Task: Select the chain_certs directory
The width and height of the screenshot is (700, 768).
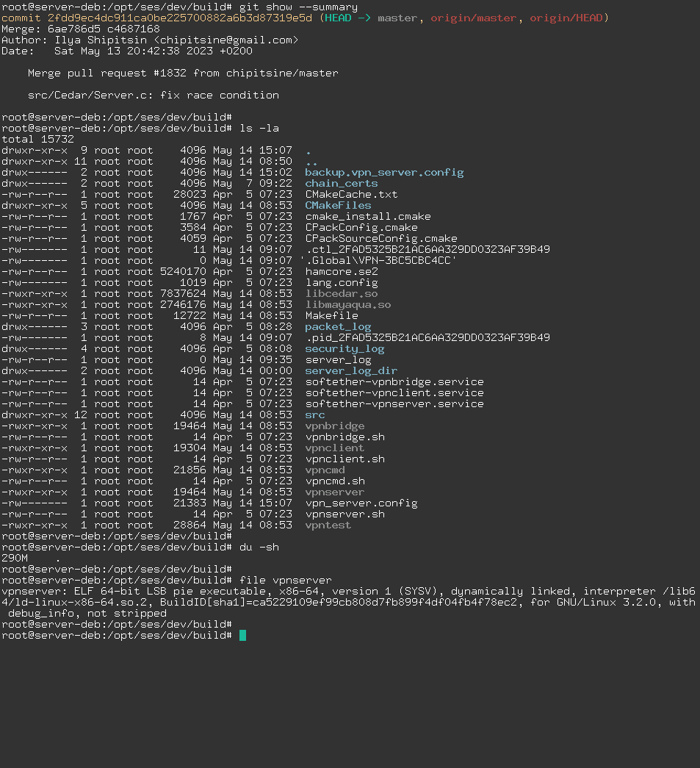Action: coord(340,183)
